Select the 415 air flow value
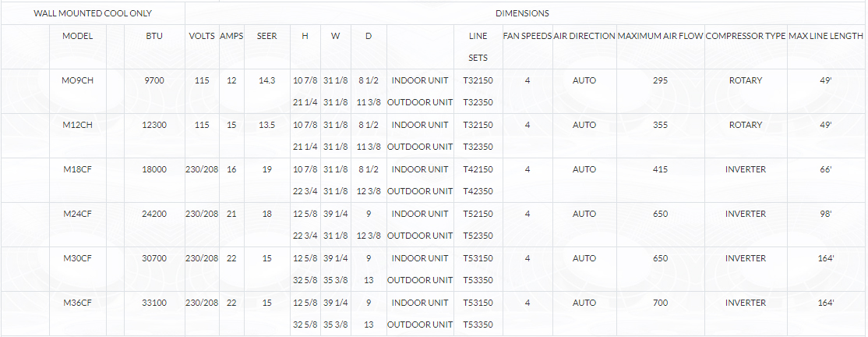 point(661,169)
